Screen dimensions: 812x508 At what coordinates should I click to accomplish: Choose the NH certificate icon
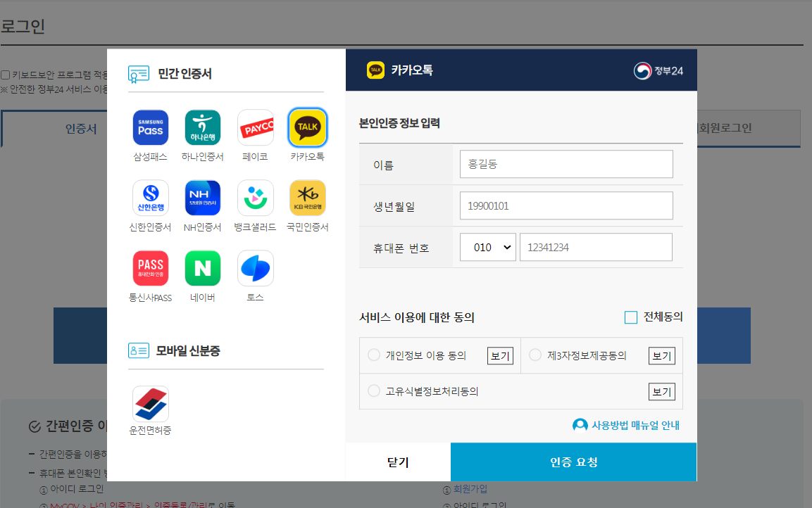coord(203,198)
